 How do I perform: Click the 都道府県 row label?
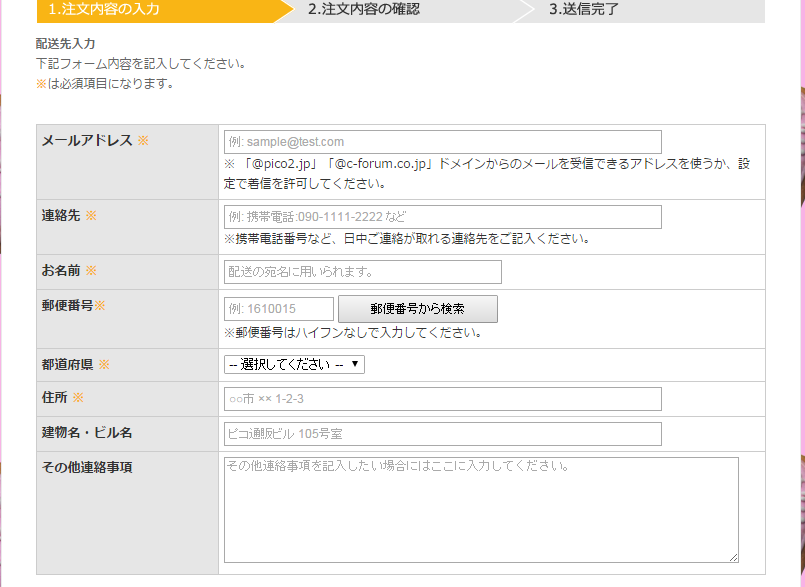(x=68, y=365)
